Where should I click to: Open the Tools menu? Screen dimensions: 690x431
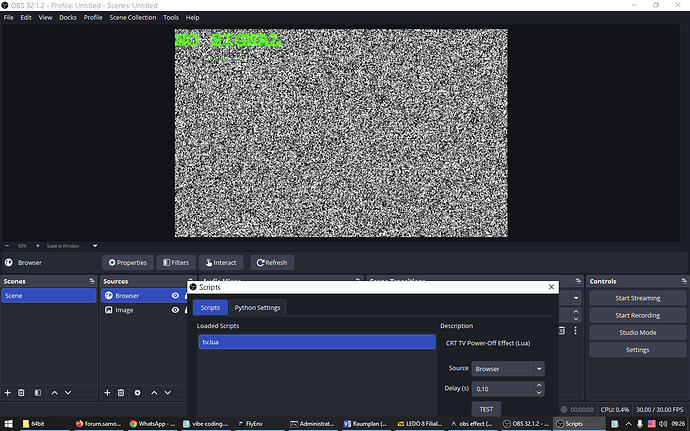171,18
